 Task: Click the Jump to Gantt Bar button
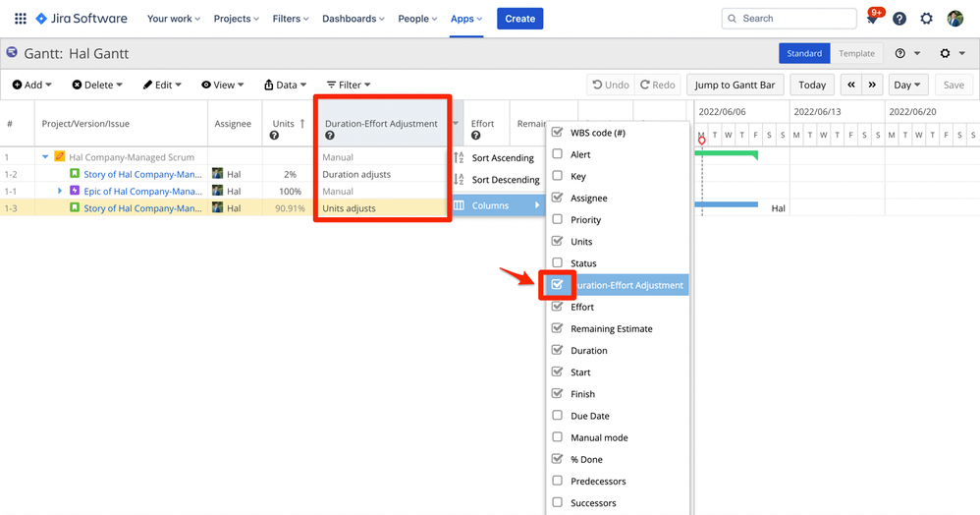735,85
